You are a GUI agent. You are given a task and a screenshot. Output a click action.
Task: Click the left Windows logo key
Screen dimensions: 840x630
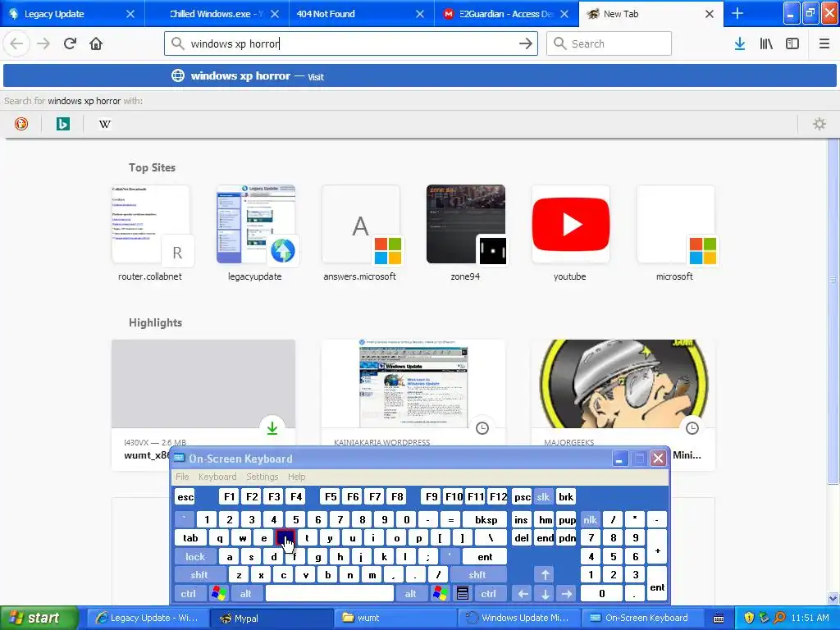pos(218,594)
